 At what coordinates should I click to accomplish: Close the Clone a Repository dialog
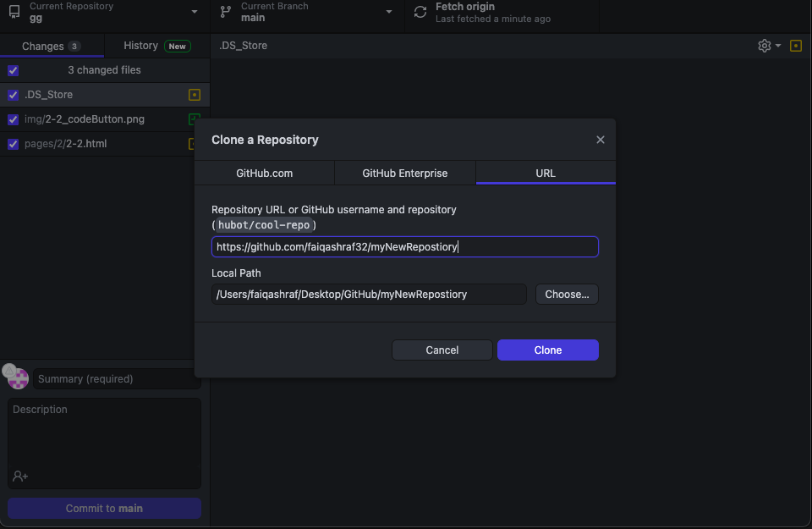tap(601, 140)
